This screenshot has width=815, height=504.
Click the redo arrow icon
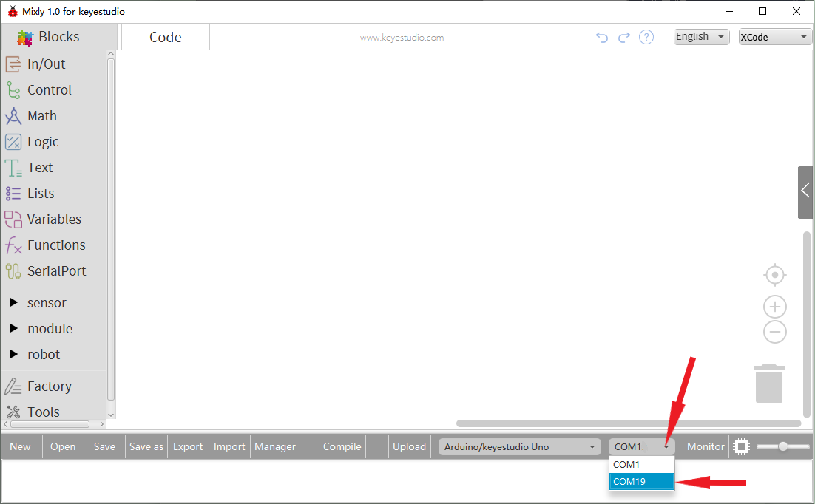[623, 37]
